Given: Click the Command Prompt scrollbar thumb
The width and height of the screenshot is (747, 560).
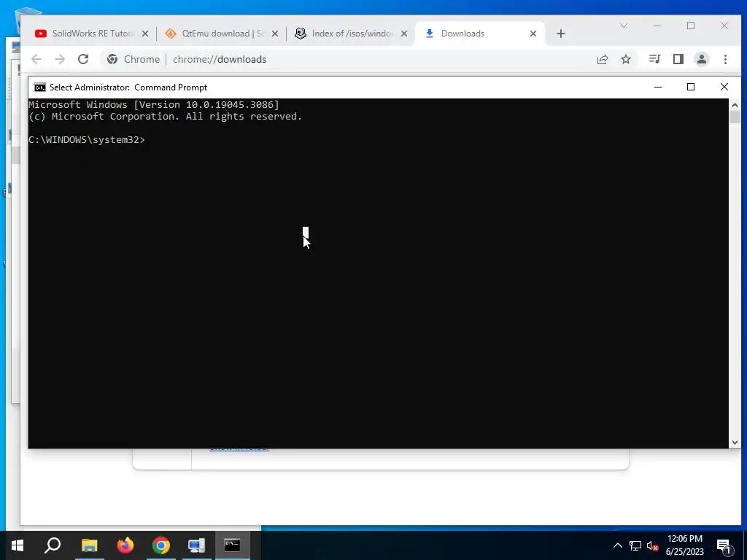Looking at the screenshot, I should pos(735,117).
